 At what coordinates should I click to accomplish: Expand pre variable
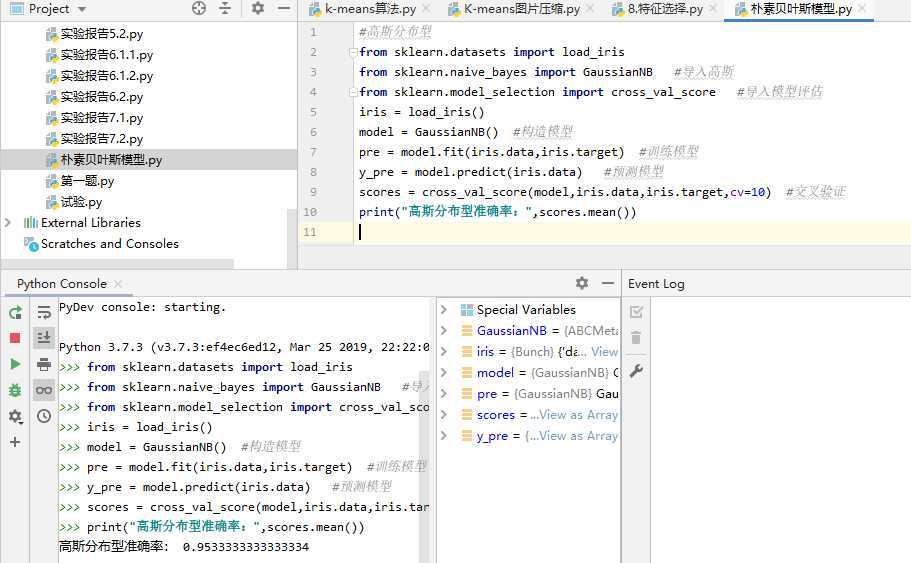click(x=444, y=393)
